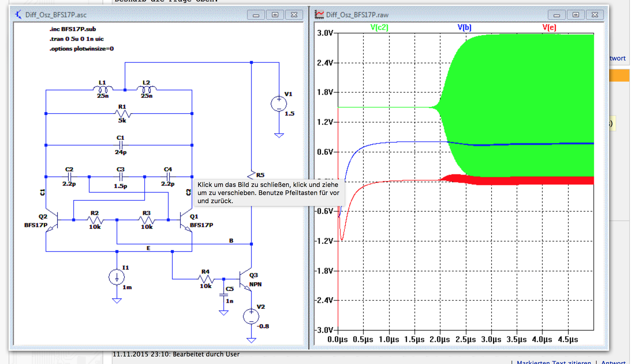
Task: Minimize the Diff_Osz_BFS17P.asc window
Action: coord(256,14)
